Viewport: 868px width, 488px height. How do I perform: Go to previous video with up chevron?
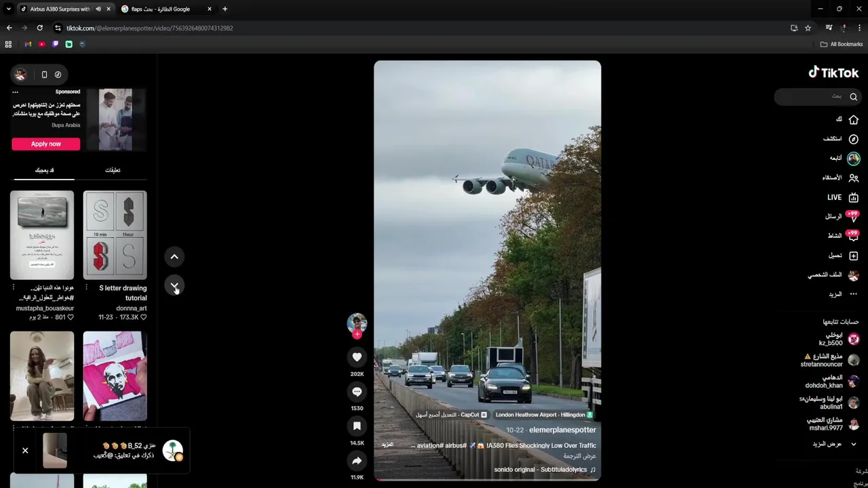[174, 257]
